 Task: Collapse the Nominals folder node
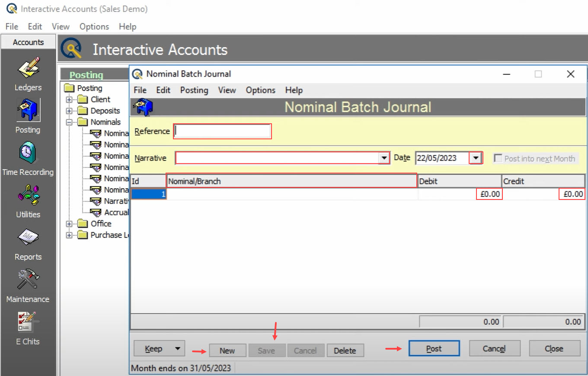69,122
